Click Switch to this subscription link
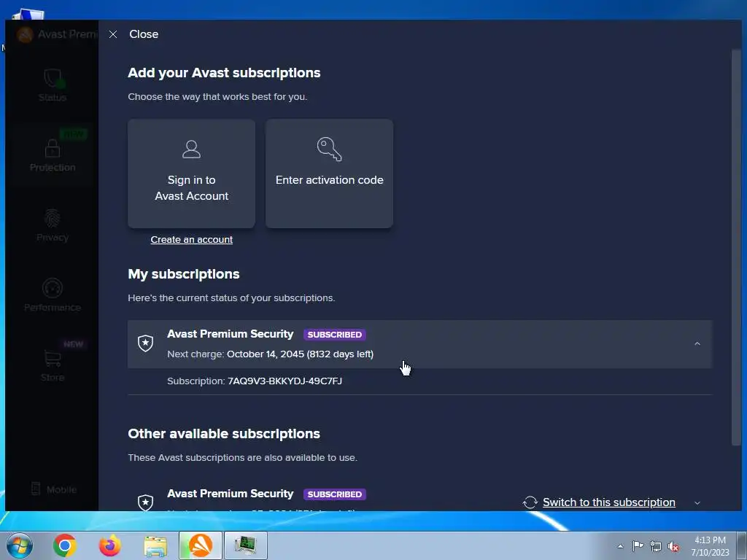The height and width of the screenshot is (560, 747). pos(609,502)
